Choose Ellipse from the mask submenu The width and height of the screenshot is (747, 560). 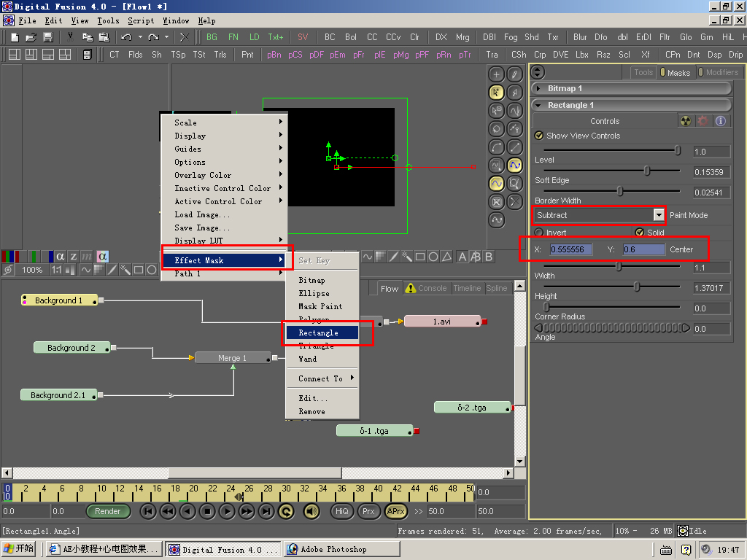point(322,293)
